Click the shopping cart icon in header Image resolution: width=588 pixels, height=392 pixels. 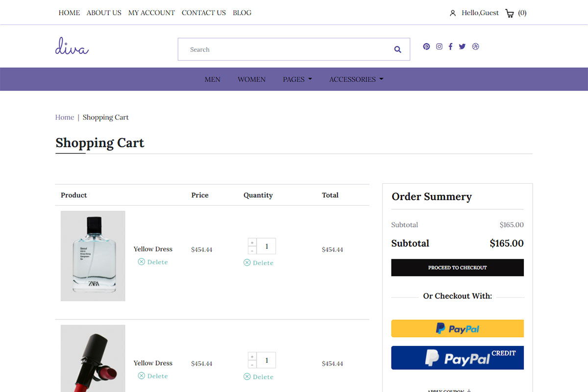(510, 13)
